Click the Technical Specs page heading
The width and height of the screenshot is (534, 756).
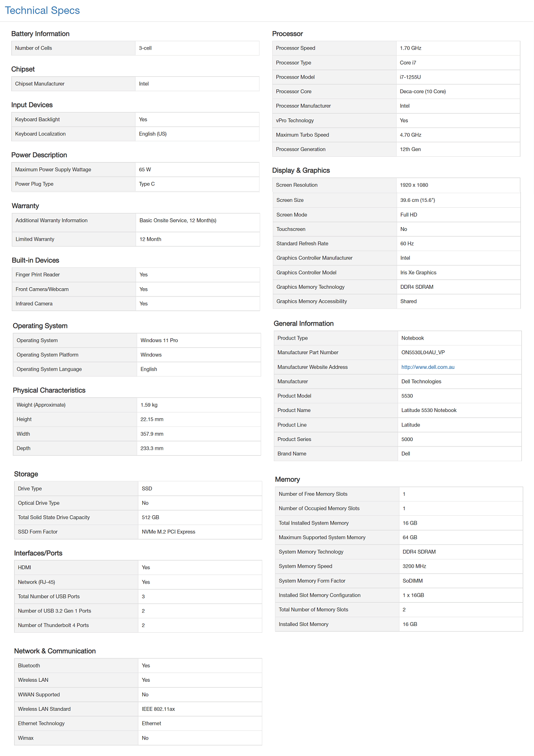point(42,11)
